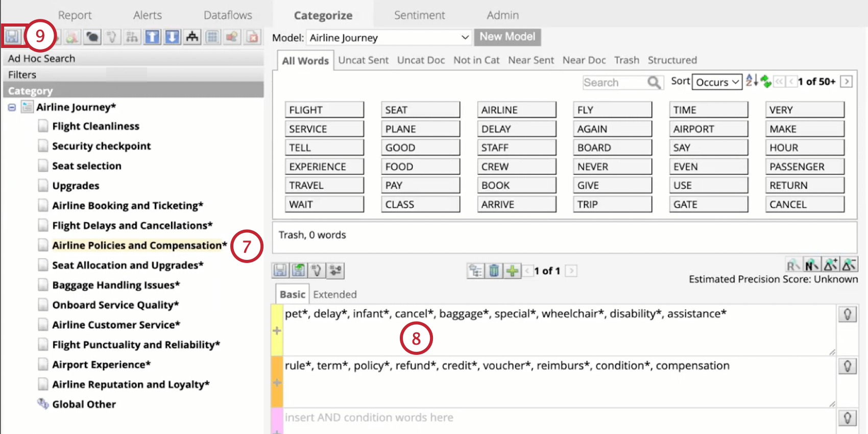Switch to the Sentiment tab
Screen dimensions: 868x434
click(x=419, y=15)
